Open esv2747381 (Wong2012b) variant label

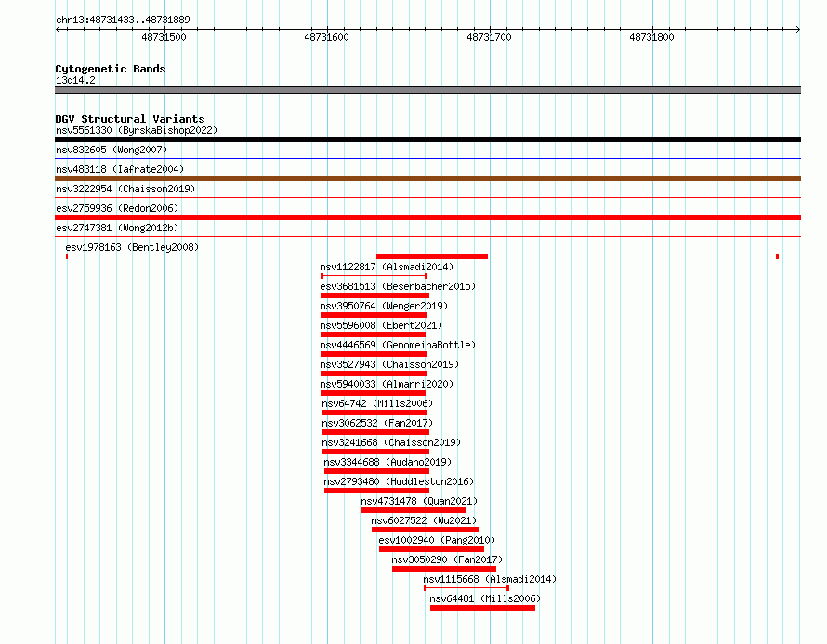(117, 228)
